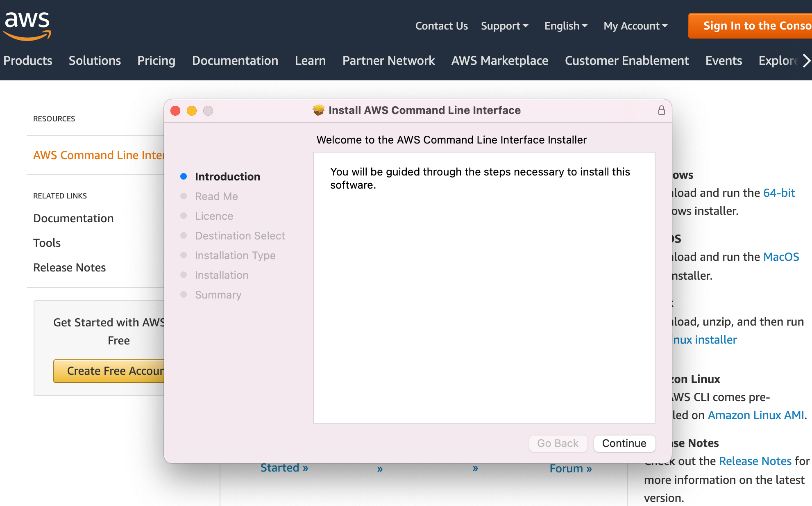Click the red close button
The height and width of the screenshot is (506, 812).
pyautogui.click(x=175, y=110)
